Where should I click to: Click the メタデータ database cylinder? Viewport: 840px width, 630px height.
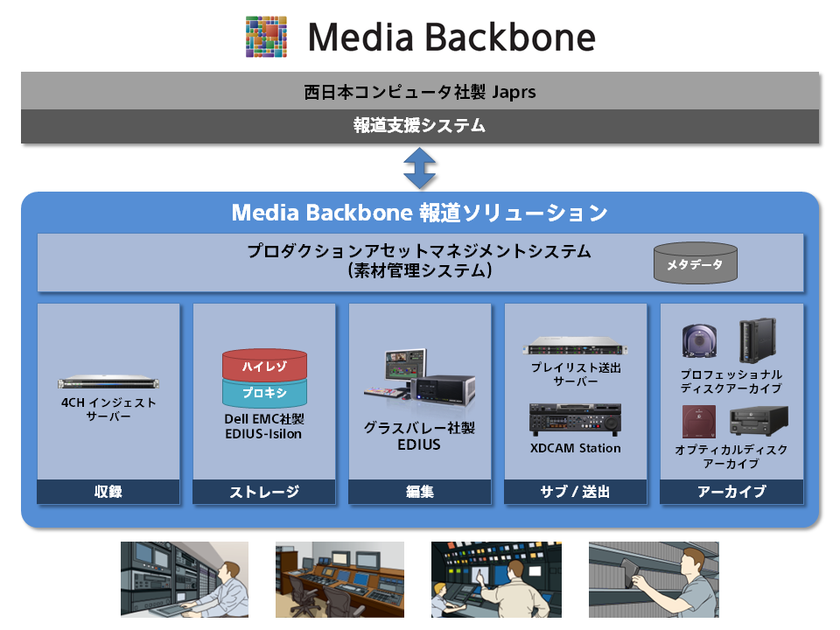tap(695, 262)
